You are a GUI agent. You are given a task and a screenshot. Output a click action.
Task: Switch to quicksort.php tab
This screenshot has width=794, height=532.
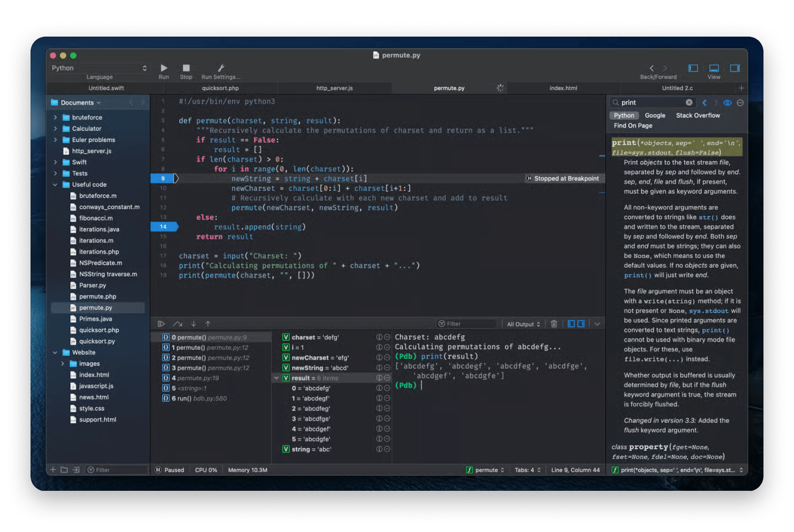click(220, 88)
